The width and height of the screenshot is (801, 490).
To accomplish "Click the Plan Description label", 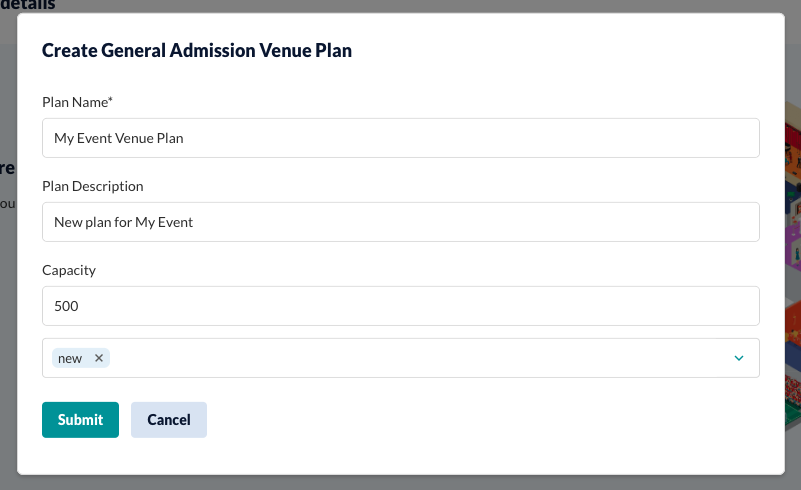I will coord(92,186).
